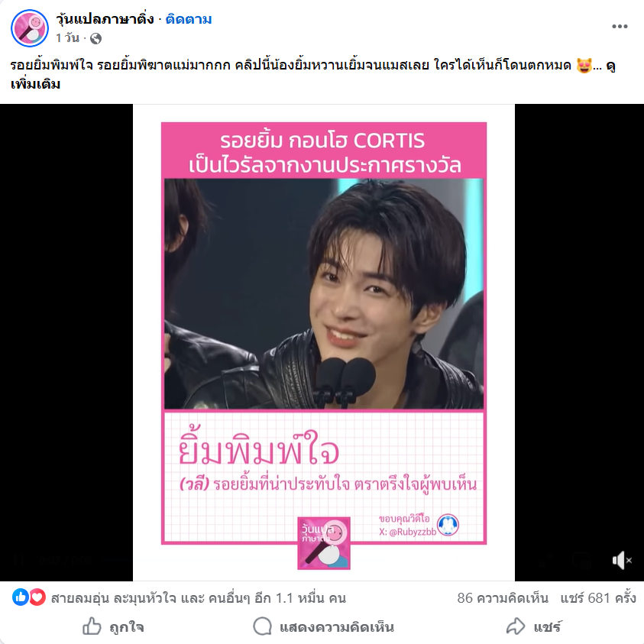Screen dimensions: 644x644
Task: Open the วุ้นแปลภาษาติ่ง page name link
Action: point(105,19)
